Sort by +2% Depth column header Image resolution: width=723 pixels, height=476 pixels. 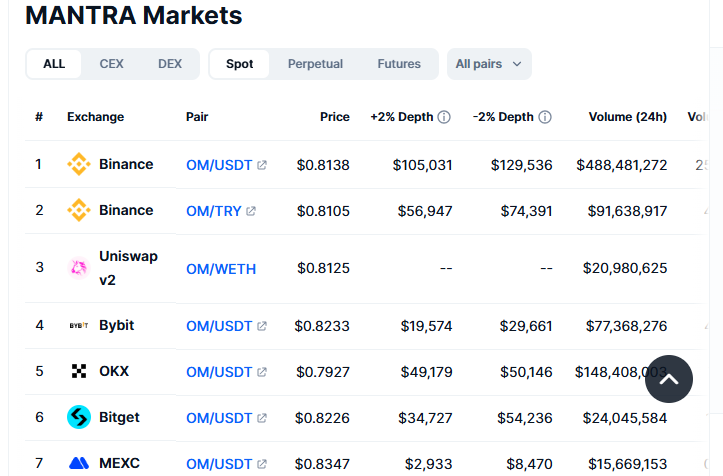(402, 117)
